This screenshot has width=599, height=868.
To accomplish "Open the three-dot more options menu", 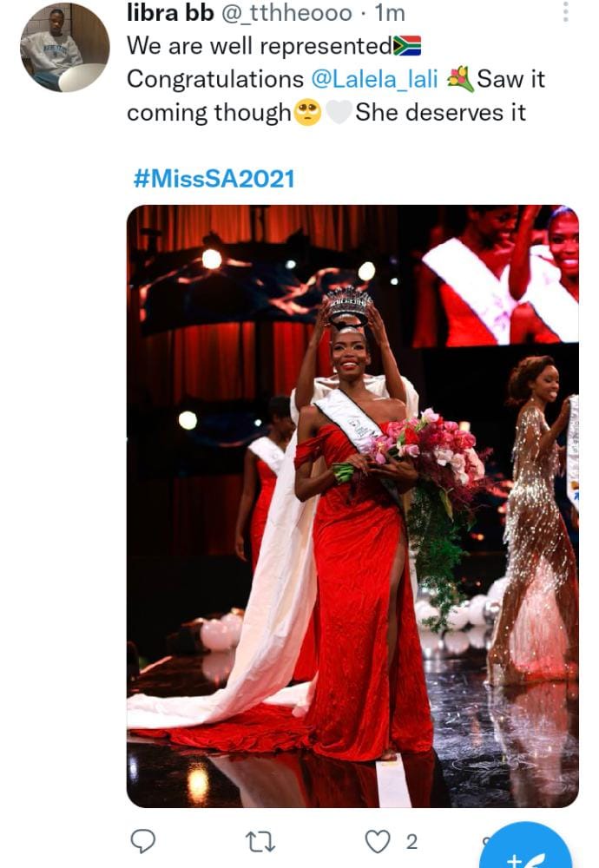I will [x=565, y=11].
